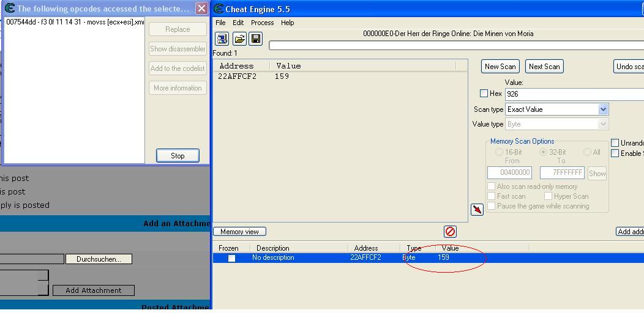Click the floppy disk save icon
The height and width of the screenshot is (321, 644).
256,39
